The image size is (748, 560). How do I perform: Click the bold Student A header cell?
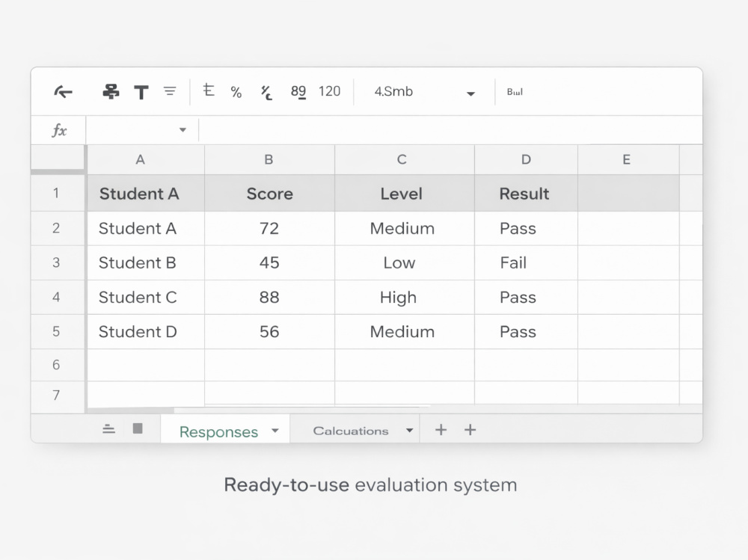(146, 194)
